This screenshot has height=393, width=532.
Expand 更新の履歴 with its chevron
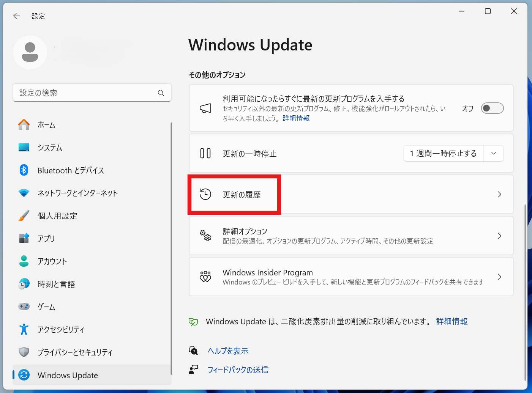pyautogui.click(x=500, y=194)
